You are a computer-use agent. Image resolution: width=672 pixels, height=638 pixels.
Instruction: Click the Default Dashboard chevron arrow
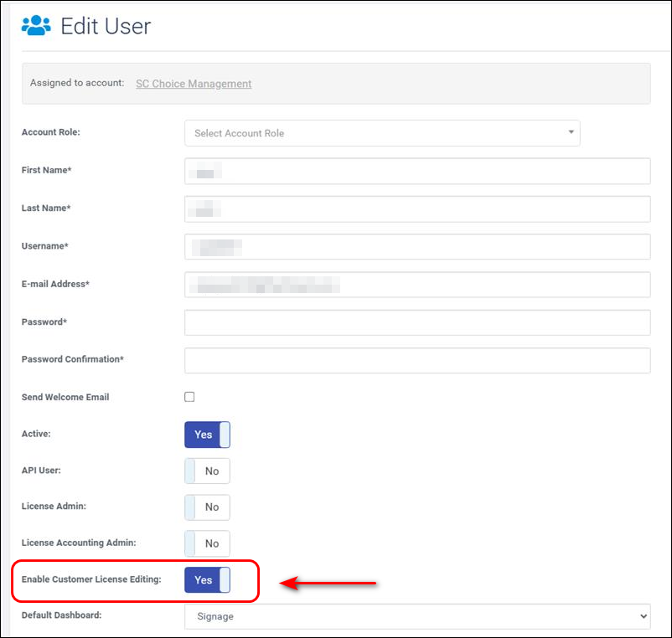pyautogui.click(x=643, y=616)
